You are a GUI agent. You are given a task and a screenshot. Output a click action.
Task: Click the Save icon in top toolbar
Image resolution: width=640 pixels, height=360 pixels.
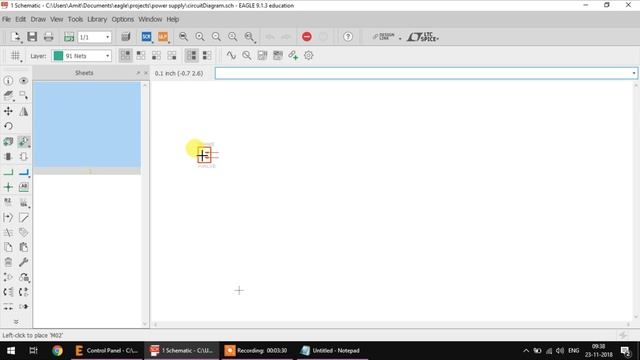click(32, 37)
